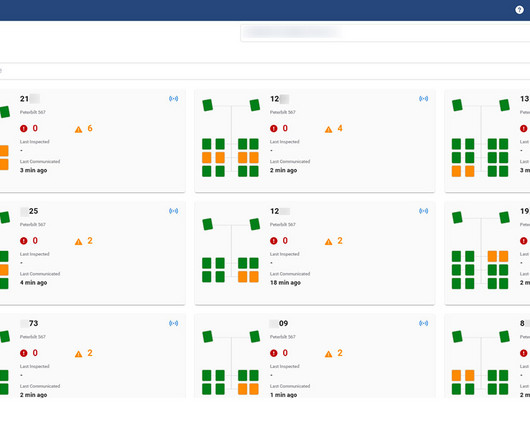Select left steer tire on 4-warning card 12
The height and width of the screenshot is (442, 530).
tap(208, 105)
